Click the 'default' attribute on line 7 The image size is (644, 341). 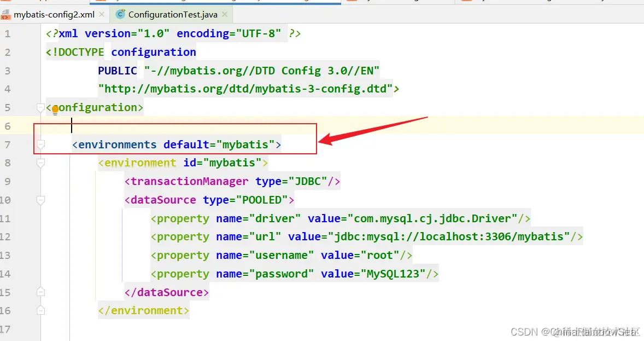pyautogui.click(x=186, y=145)
